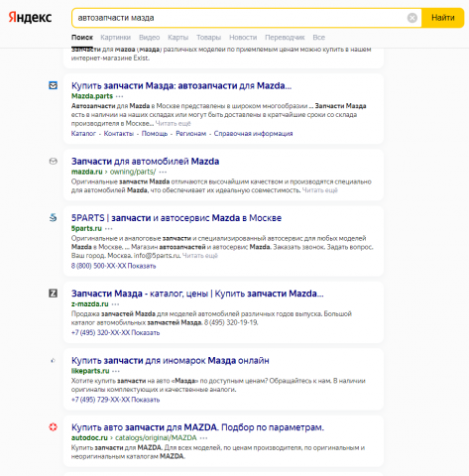Click the autodoc.ru red favicon icon
Viewport: 469px width, 476px height.
pyautogui.click(x=53, y=427)
